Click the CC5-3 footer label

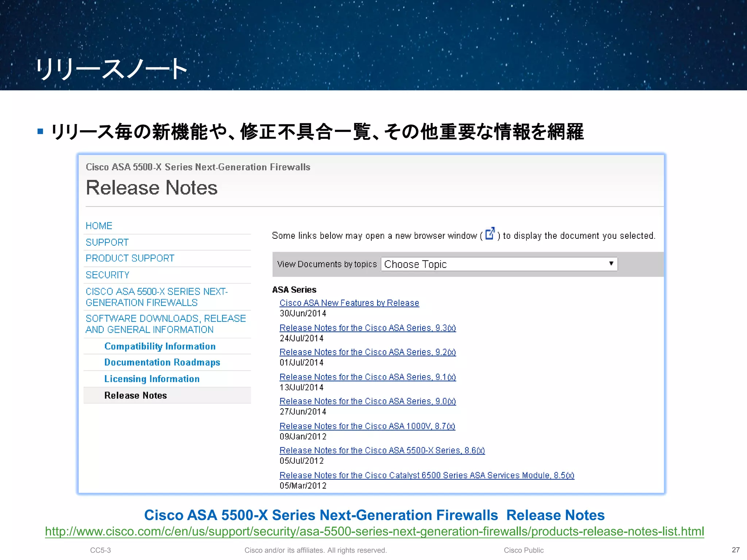click(x=101, y=550)
